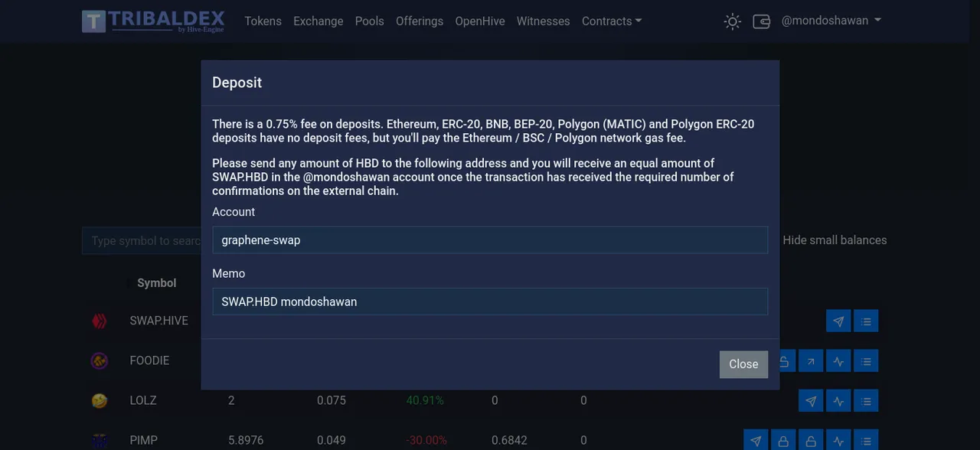Go to the Exchange page
The width and height of the screenshot is (980, 450).
(x=318, y=21)
